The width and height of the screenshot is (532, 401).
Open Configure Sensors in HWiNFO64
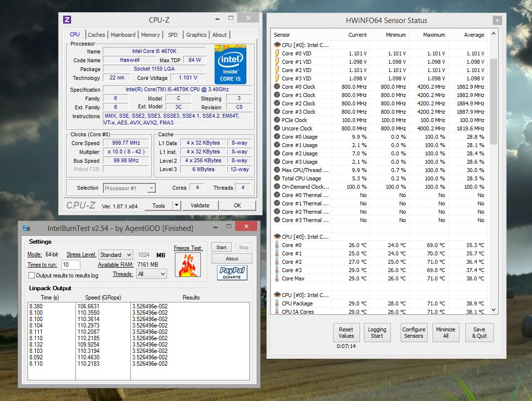tap(413, 332)
